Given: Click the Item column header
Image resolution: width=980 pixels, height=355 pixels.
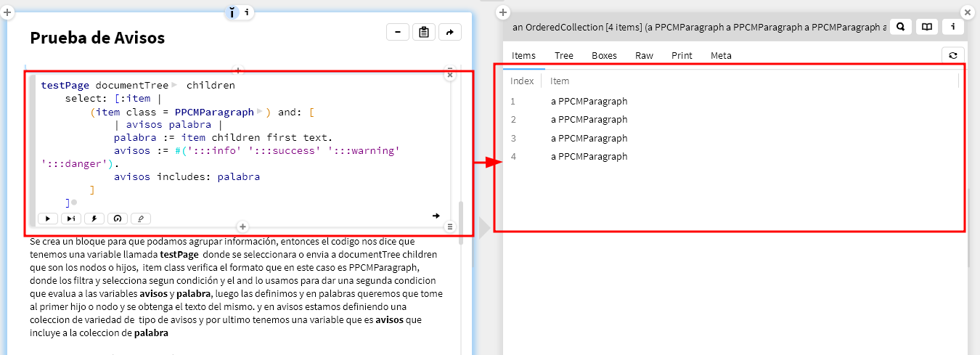Looking at the screenshot, I should coord(560,81).
